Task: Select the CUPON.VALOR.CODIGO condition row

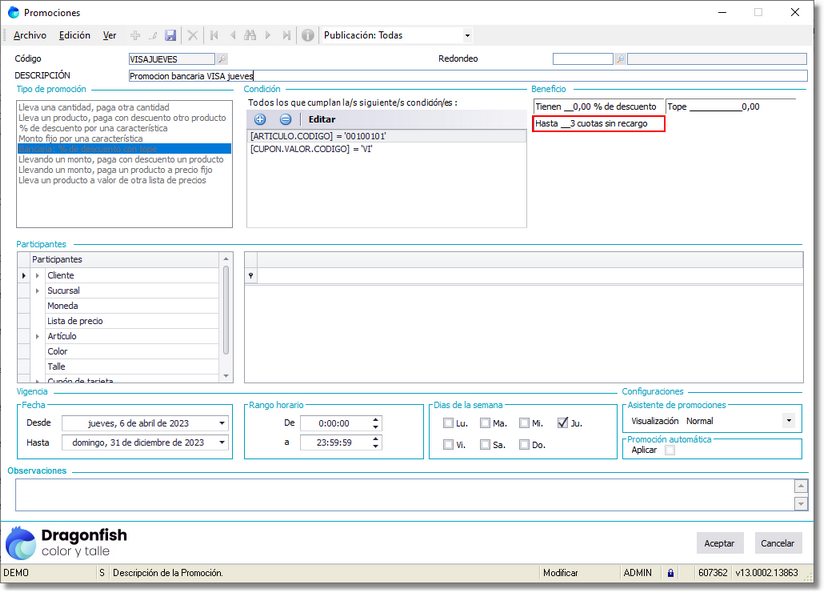Action: pyautogui.click(x=386, y=149)
